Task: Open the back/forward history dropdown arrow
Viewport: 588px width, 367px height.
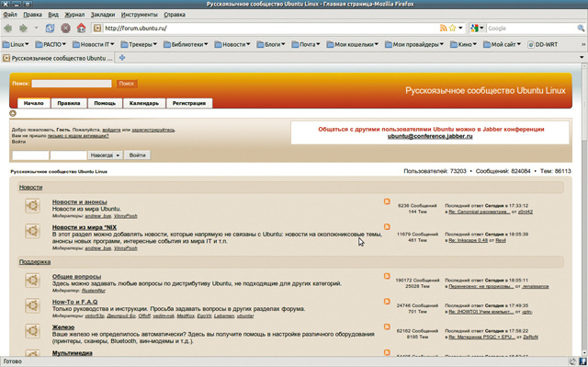Action: coord(37,29)
